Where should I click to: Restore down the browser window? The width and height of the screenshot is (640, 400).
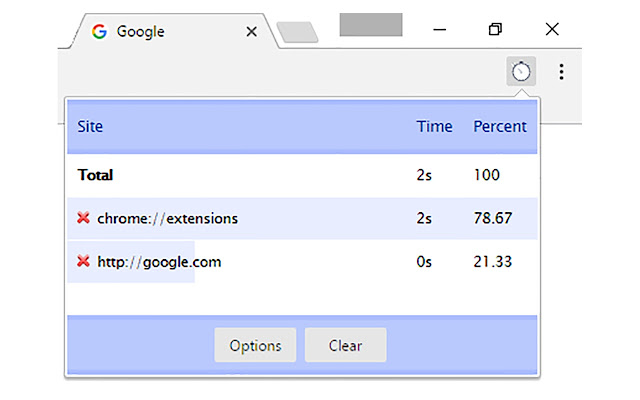click(x=495, y=29)
